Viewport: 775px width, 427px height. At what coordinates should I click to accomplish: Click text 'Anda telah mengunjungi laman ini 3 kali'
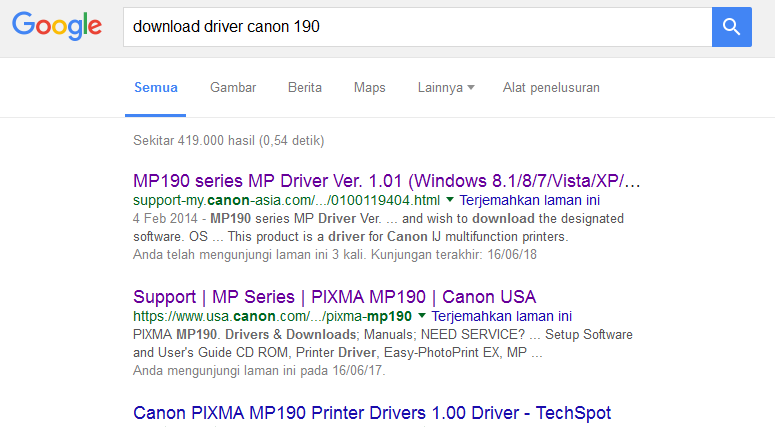click(250, 255)
